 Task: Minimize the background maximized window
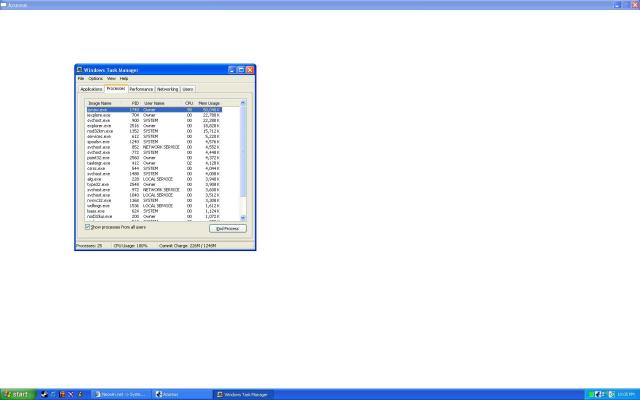coord(617,5)
